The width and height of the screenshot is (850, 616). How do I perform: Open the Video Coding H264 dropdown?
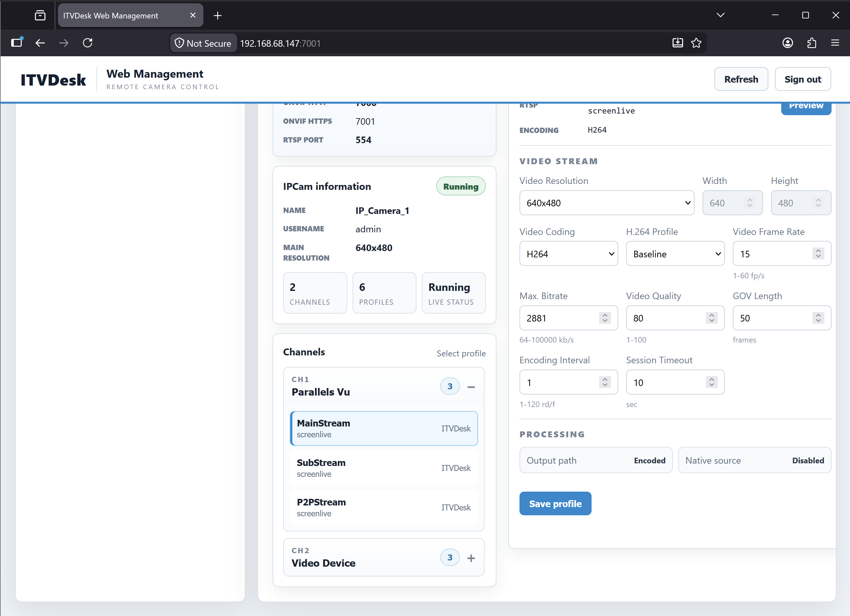coord(569,254)
